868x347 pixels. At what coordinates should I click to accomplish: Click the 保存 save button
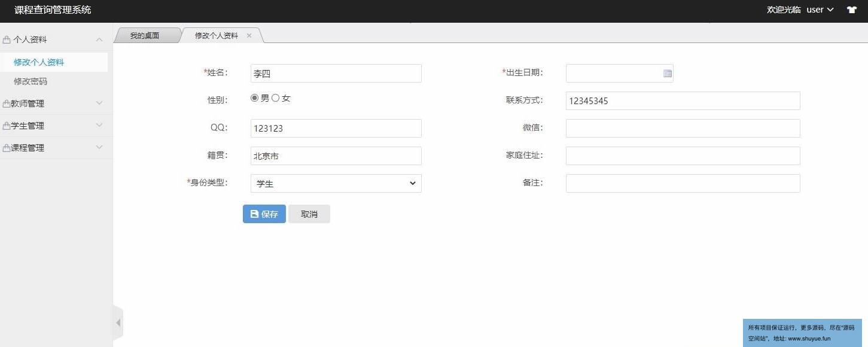click(x=264, y=214)
